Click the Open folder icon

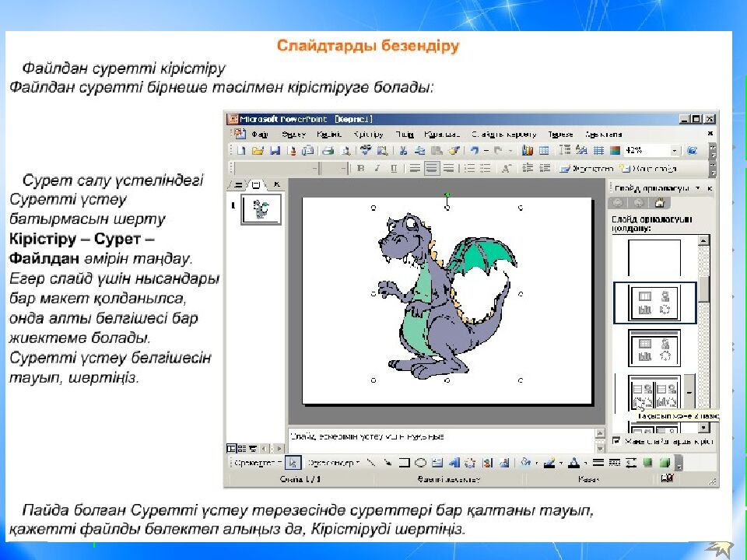(x=258, y=151)
